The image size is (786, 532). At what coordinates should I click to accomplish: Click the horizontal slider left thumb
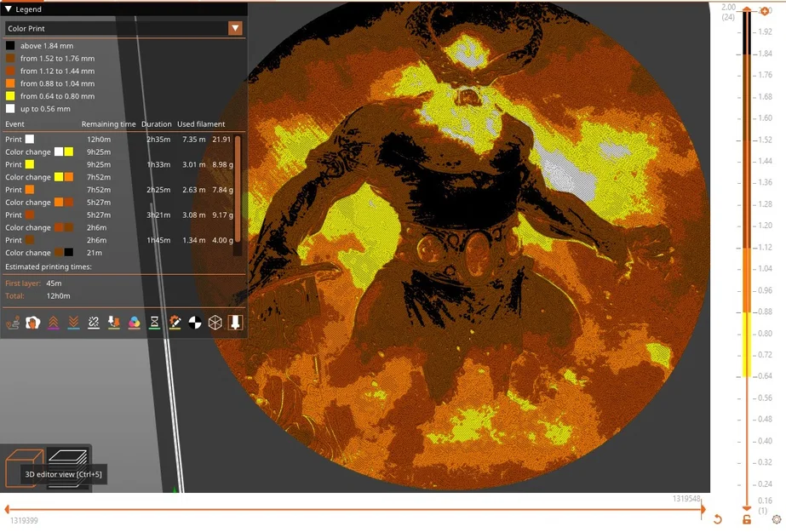pos(7,510)
